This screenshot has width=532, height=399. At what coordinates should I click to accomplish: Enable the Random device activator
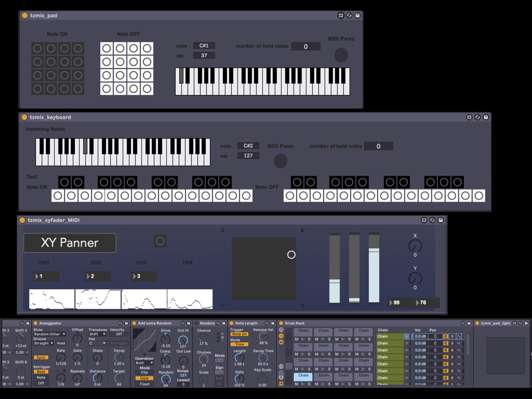(x=197, y=323)
